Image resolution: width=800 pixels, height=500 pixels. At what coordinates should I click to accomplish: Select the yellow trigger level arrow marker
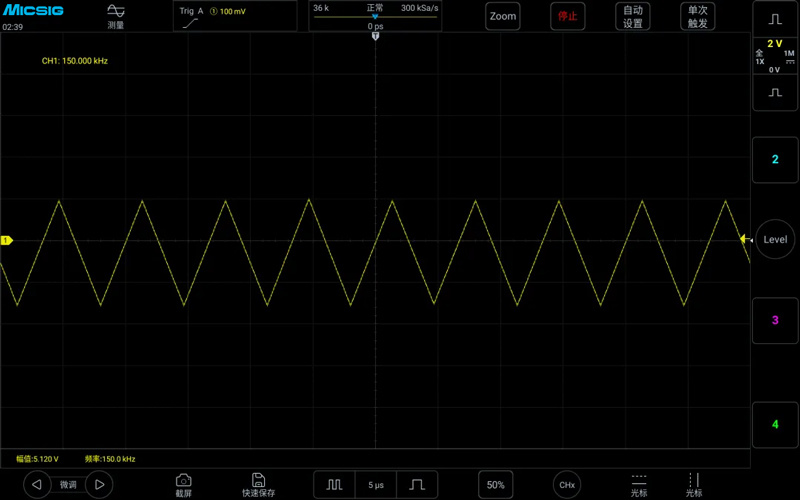point(745,239)
